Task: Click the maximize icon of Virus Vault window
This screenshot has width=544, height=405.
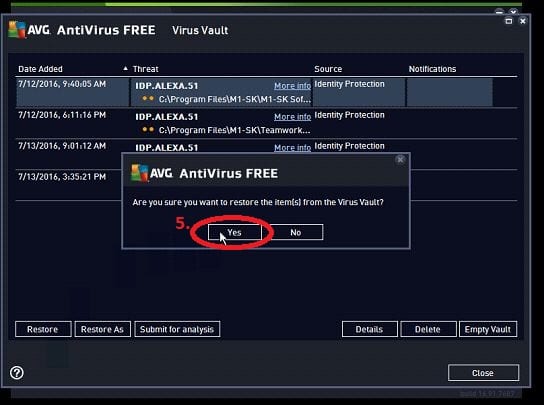Action: pyautogui.click(x=509, y=21)
